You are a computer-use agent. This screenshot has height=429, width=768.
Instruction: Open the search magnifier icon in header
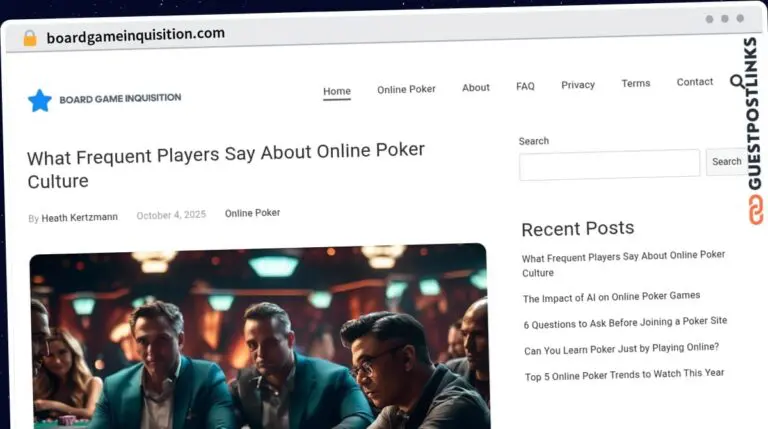point(737,81)
